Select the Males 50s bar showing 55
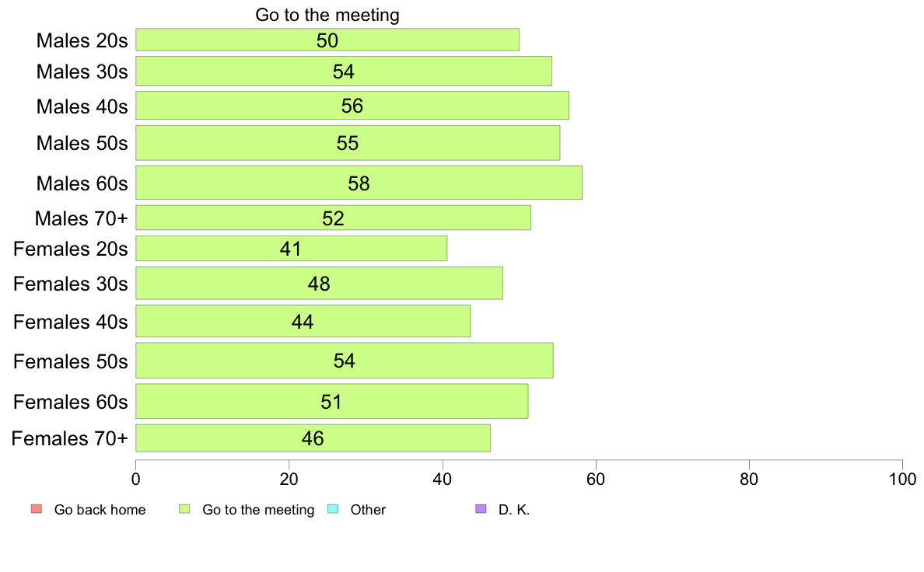 point(348,142)
